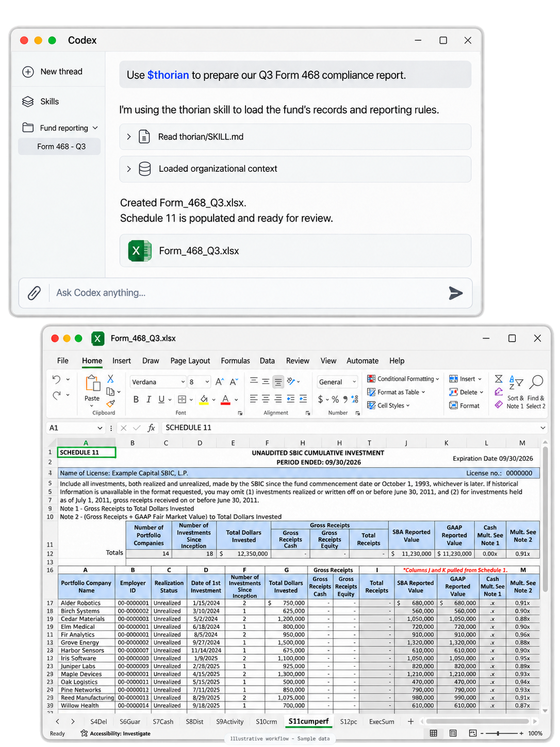Switch to the S10crm sheet tab
The width and height of the screenshot is (560, 747).
click(267, 722)
